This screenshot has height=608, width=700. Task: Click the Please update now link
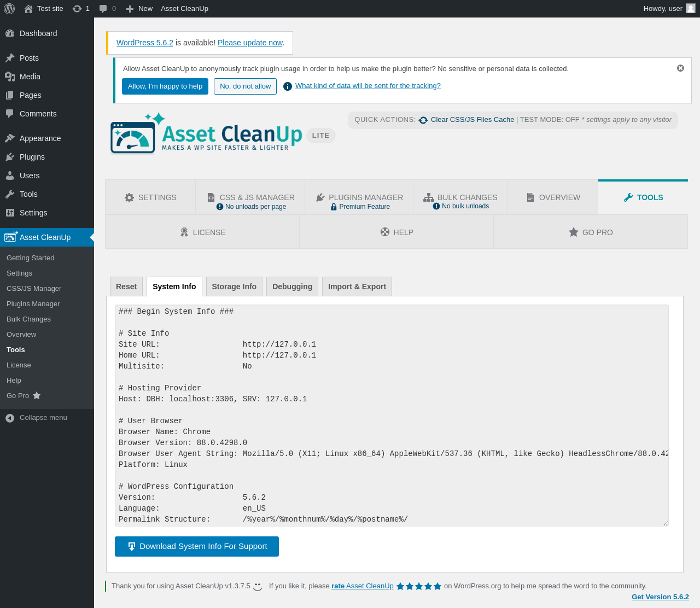[x=250, y=43]
